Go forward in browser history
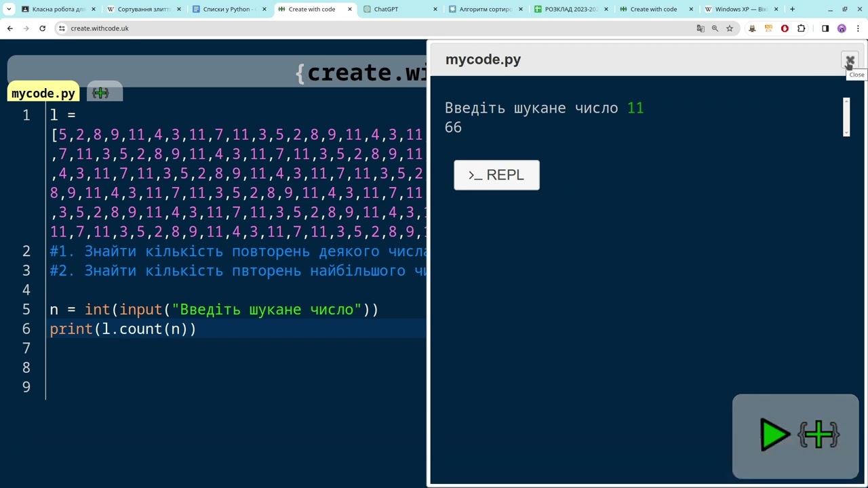The height and width of the screenshot is (488, 868). tap(26, 28)
